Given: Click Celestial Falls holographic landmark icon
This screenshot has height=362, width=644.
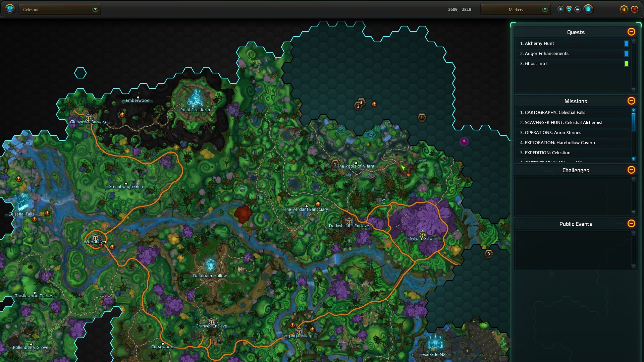Looking at the screenshot, I should [22, 201].
